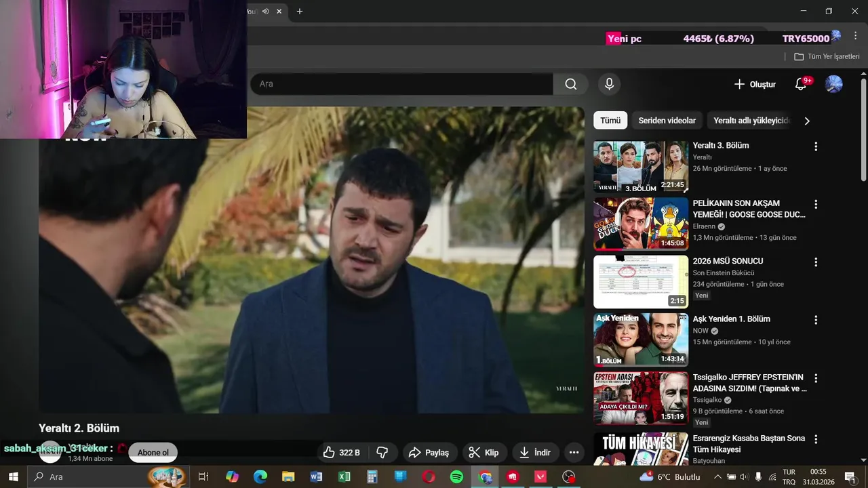
Task: Open OBS Studio from taskbar
Action: 569,476
